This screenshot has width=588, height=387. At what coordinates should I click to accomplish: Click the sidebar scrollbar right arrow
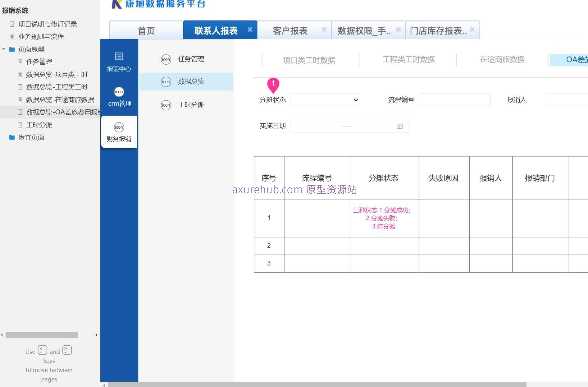[96, 335]
